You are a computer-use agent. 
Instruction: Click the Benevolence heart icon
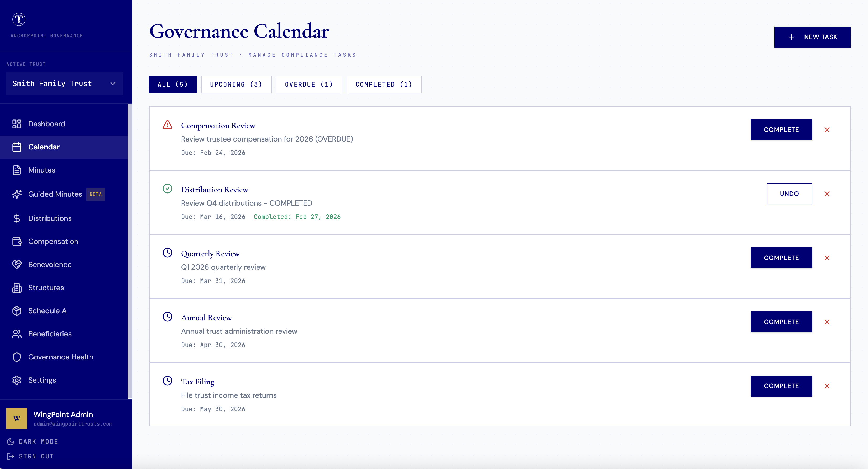(x=17, y=264)
